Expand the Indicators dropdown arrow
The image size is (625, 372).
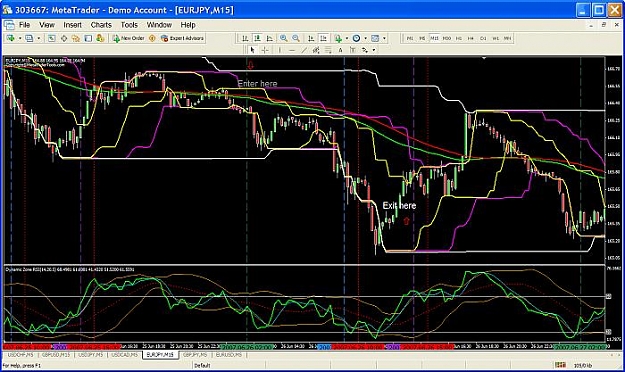pos(347,38)
